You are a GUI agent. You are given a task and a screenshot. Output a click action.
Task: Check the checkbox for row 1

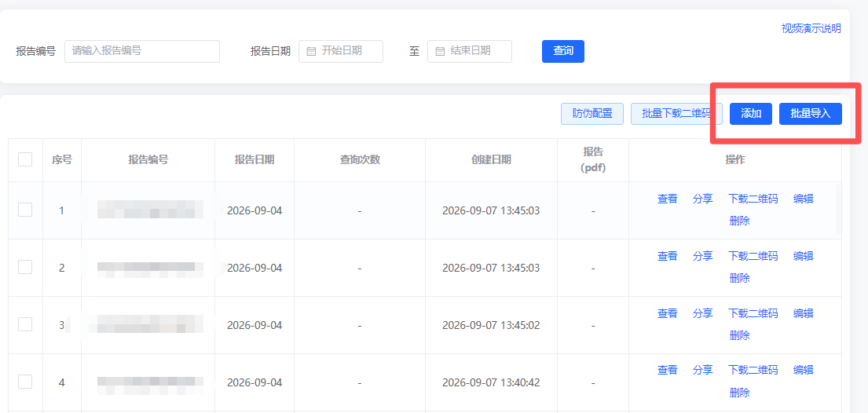tap(25, 210)
